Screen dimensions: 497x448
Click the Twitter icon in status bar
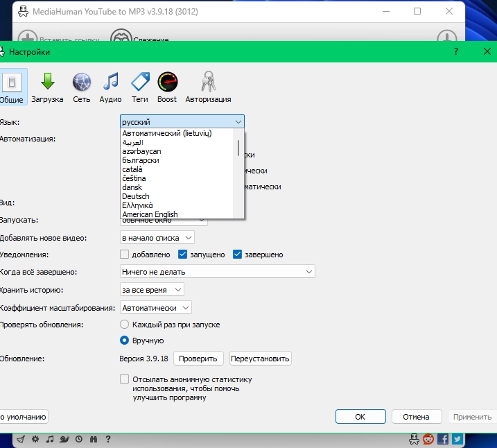click(457, 439)
